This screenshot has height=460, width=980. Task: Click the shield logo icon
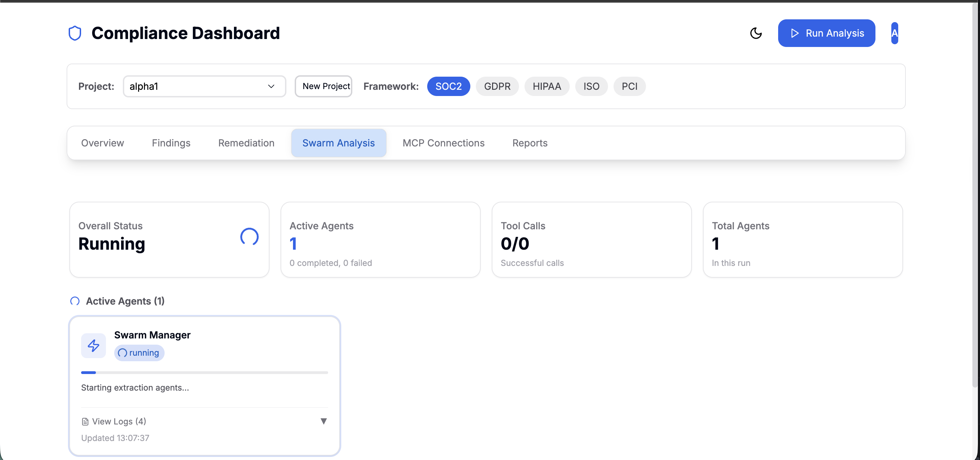point(75,33)
